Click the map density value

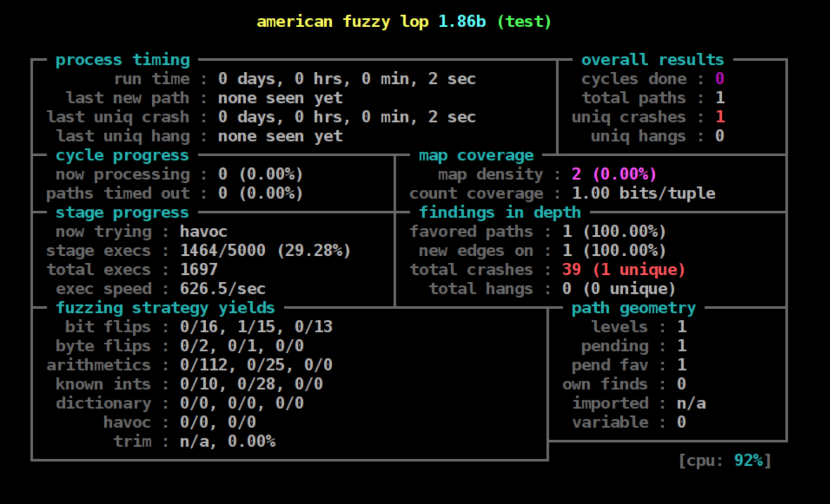tap(613, 174)
